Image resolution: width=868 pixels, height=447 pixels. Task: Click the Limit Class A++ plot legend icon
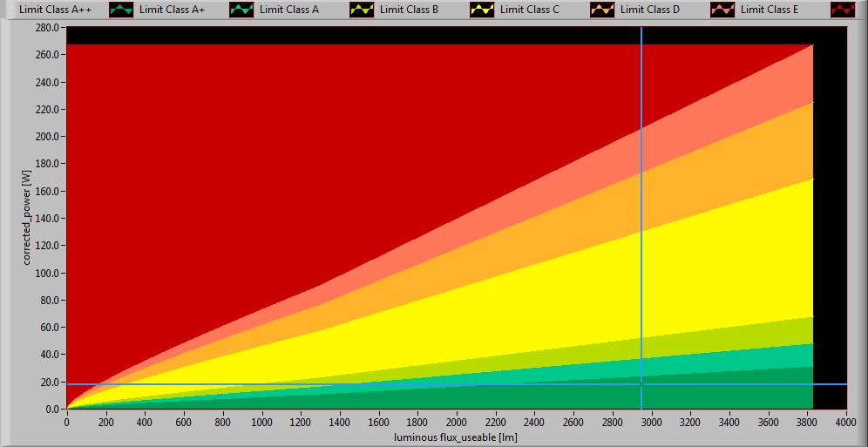click(121, 10)
